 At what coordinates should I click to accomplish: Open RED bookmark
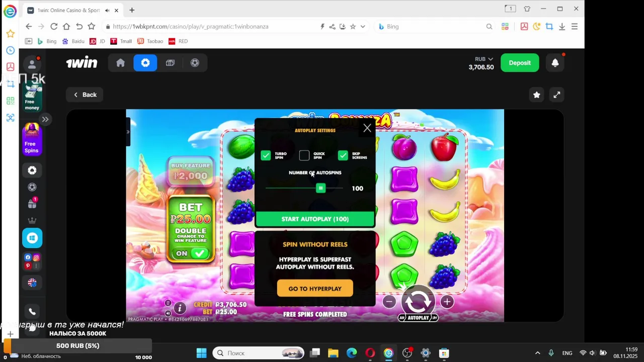178,41
